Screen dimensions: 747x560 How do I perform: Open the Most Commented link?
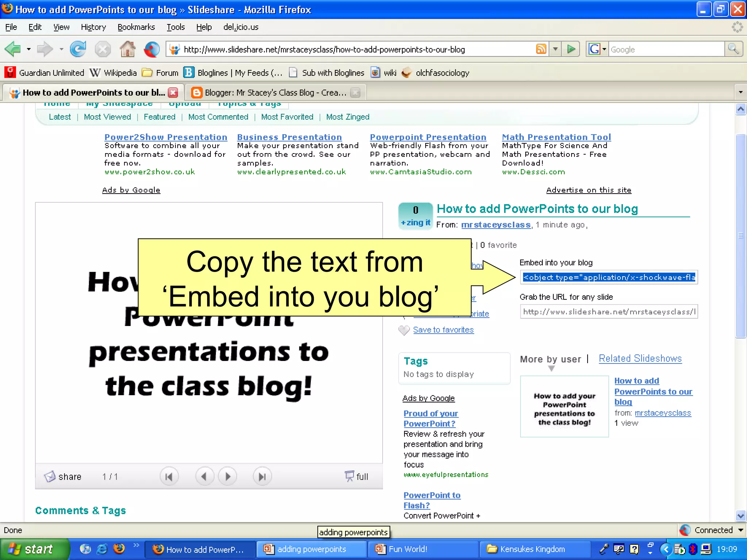[x=218, y=117]
